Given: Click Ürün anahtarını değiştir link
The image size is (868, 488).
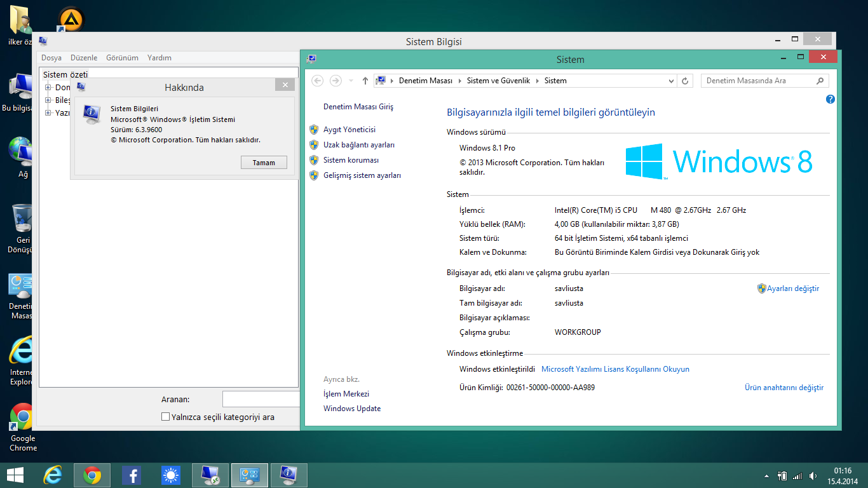Looking at the screenshot, I should (x=784, y=388).
